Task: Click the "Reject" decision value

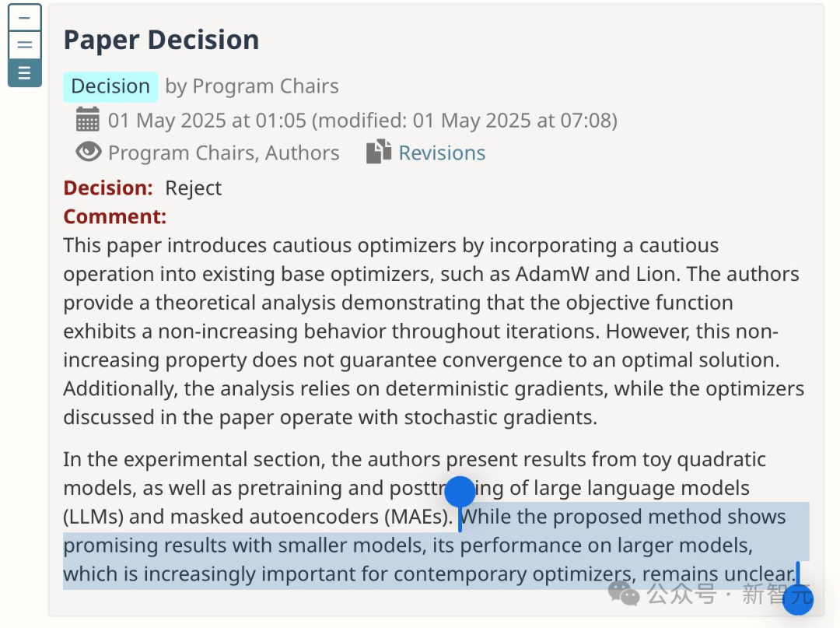Action: 194,188
